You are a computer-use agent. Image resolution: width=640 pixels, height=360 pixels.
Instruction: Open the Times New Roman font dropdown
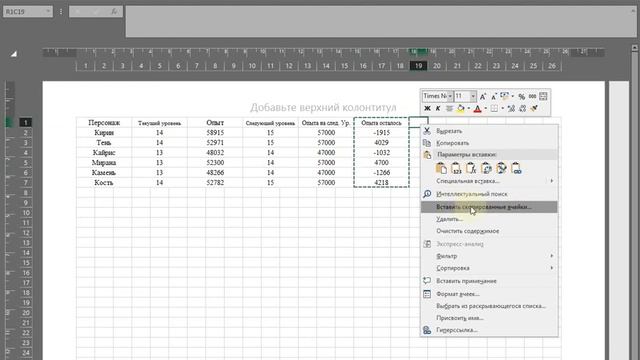pos(450,96)
